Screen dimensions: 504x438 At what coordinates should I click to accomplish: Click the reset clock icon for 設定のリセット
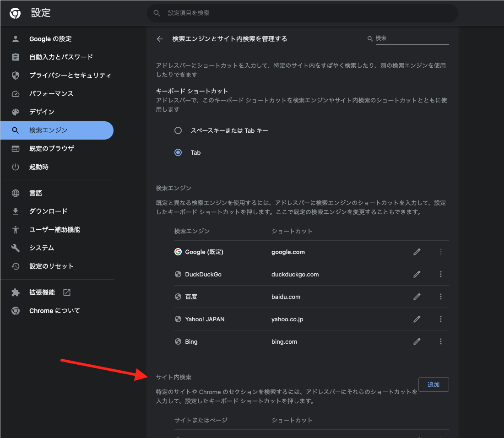(16, 266)
